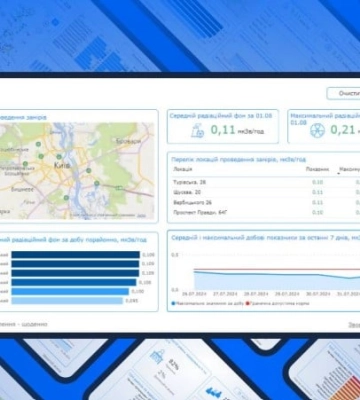The width and height of the screenshot is (360, 400).
Task: Click the bar labeled 0,108
Action: pyautogui.click(x=74, y=282)
